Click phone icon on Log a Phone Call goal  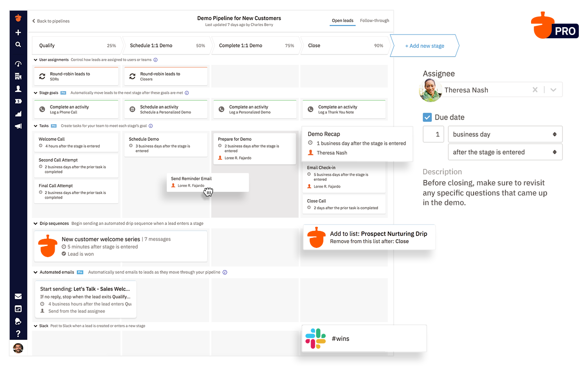tap(42, 109)
